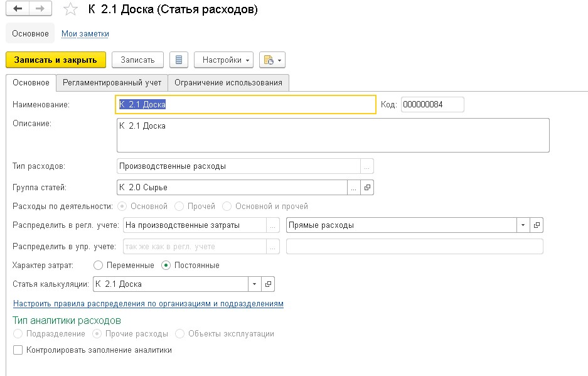Viewport: 588px width, 376px height.
Task: Select the Переменные radio button
Action: coord(98,266)
